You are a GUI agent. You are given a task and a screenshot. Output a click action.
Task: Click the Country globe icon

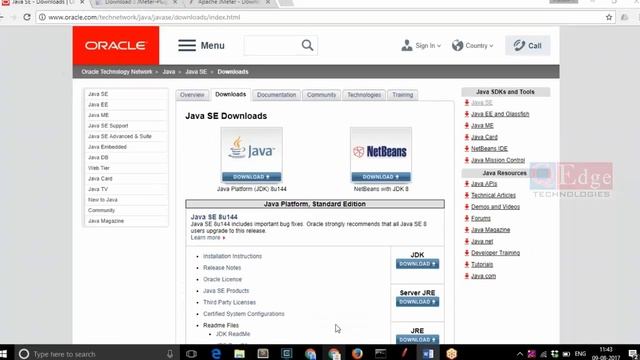(x=457, y=45)
